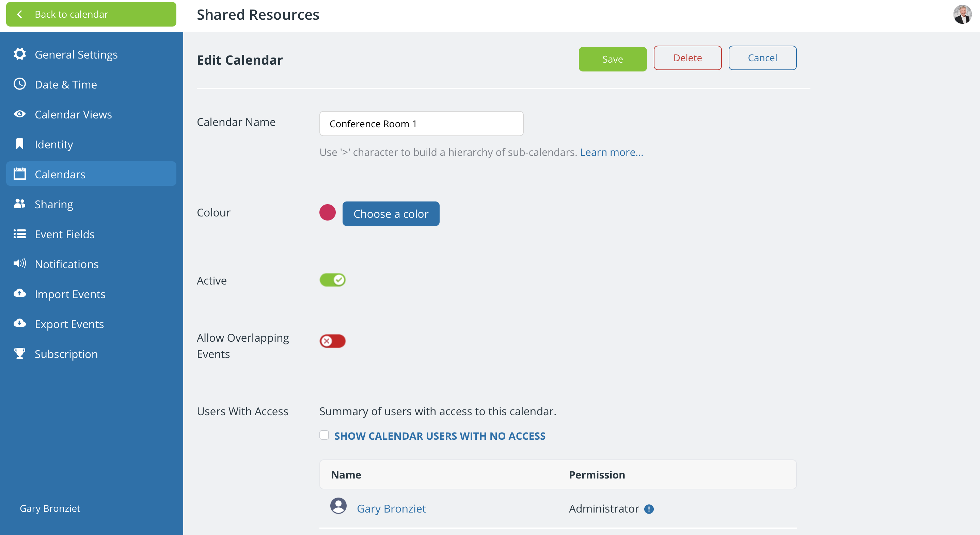Go to Export Events page
Screen dimensions: 980x535
[91, 324]
